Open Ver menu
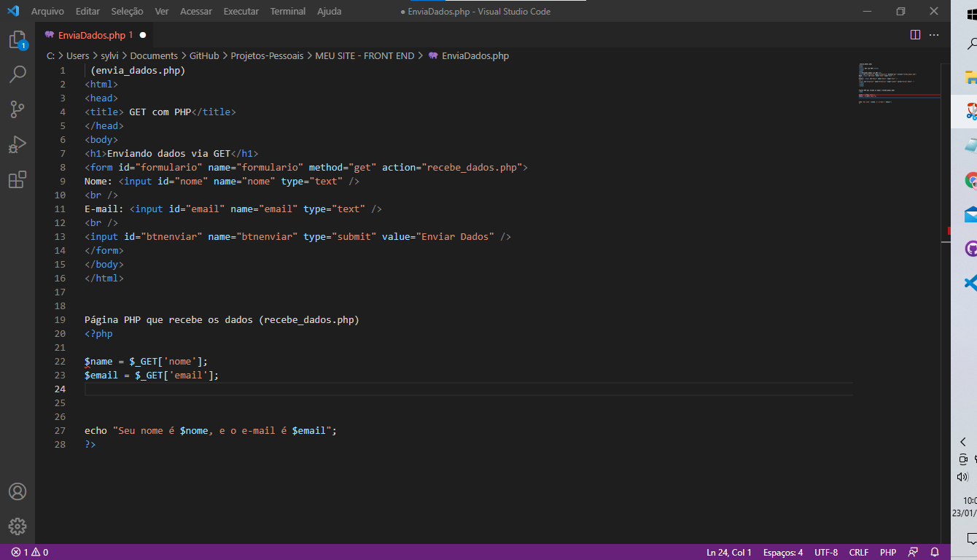Screen dimensions: 977x560 point(162,11)
